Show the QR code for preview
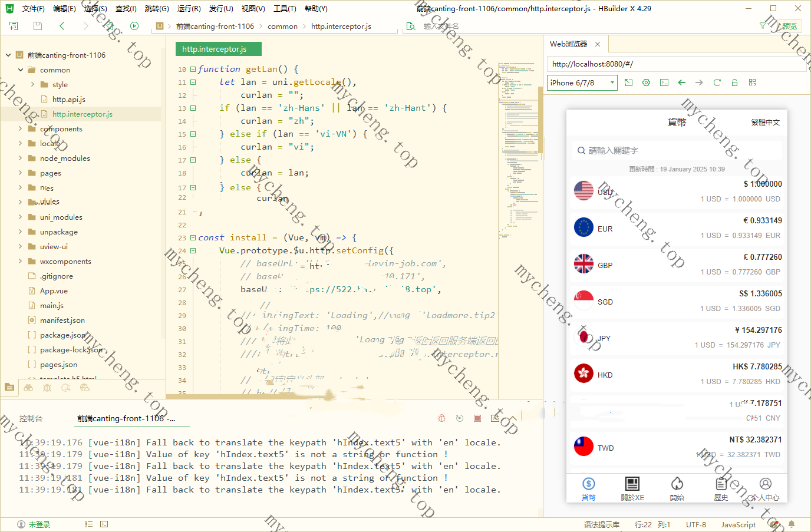The width and height of the screenshot is (811, 532). coord(753,82)
